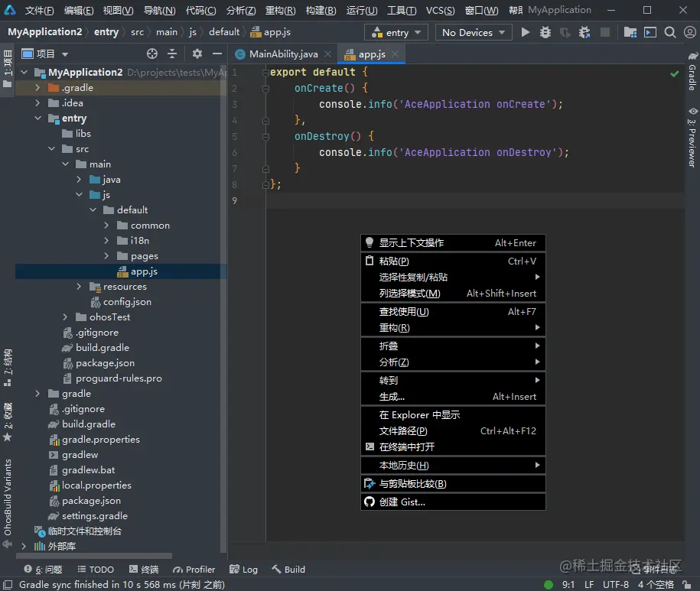Click the Run button in the toolbar
The width and height of the screenshot is (700, 591).
coord(525,33)
